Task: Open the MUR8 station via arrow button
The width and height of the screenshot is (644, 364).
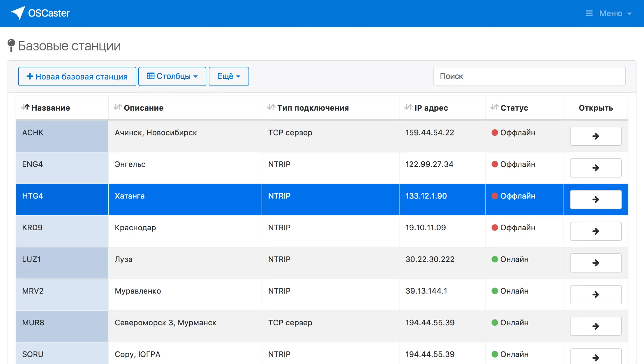Action: click(x=596, y=326)
